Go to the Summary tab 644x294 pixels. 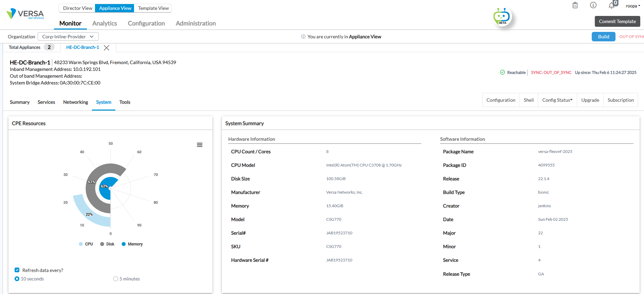[20, 102]
